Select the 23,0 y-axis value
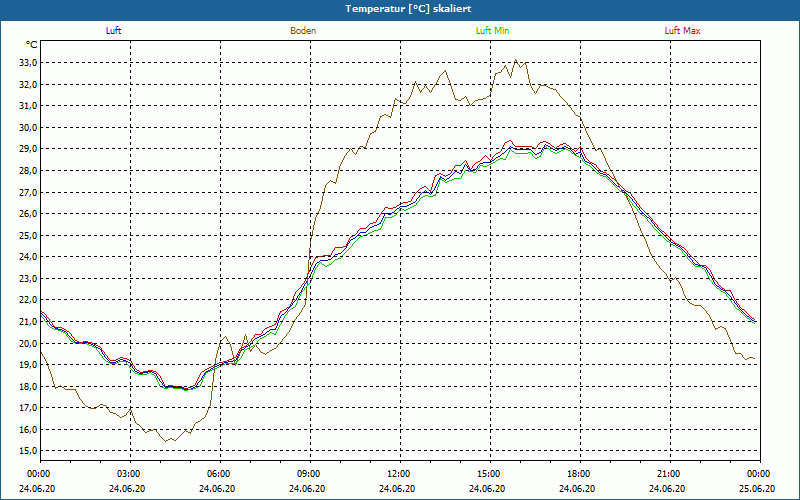Screen dimensions: 800x500 click(x=27, y=279)
